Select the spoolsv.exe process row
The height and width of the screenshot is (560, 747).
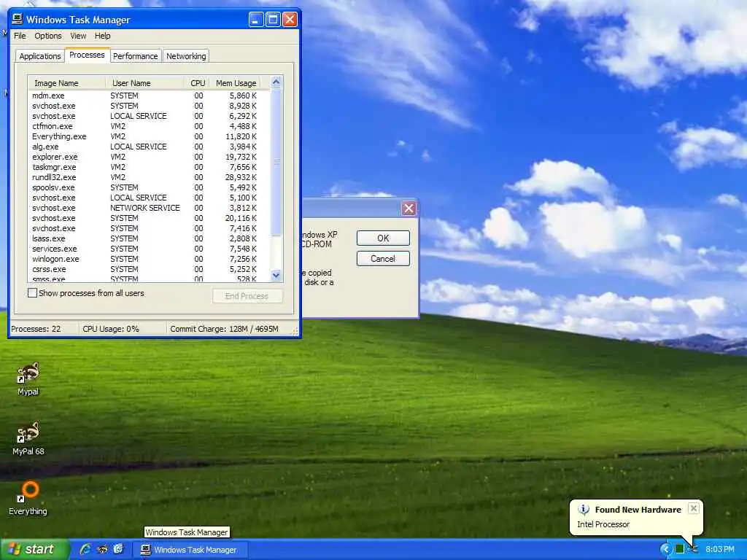pos(148,187)
